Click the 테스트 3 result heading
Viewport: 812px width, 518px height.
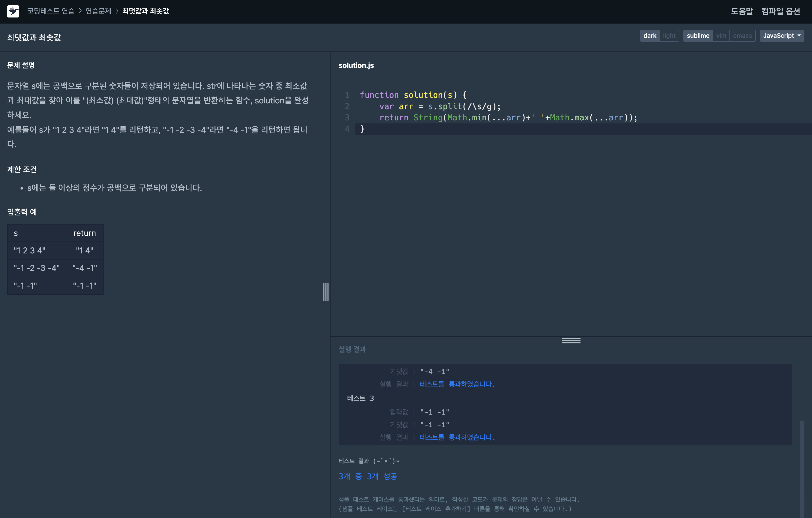tap(360, 398)
